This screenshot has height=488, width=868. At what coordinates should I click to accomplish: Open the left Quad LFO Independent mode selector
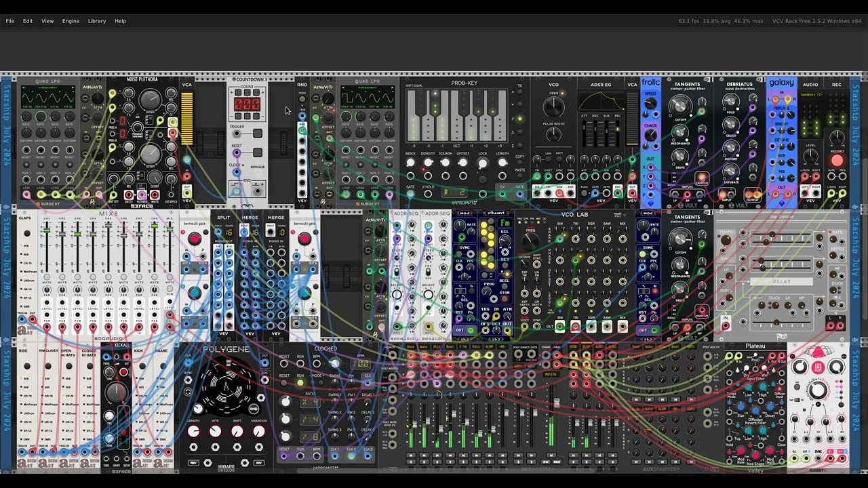pyautogui.click(x=47, y=87)
